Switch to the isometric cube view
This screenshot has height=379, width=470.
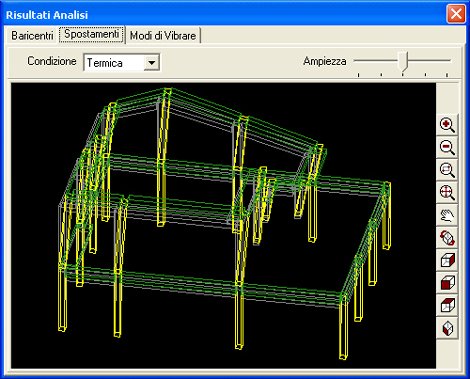[447, 329]
